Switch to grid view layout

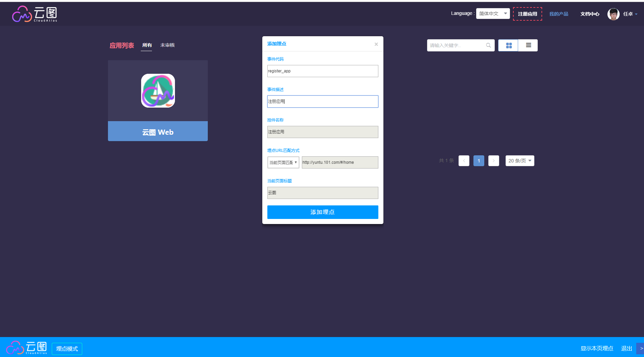[x=508, y=45]
